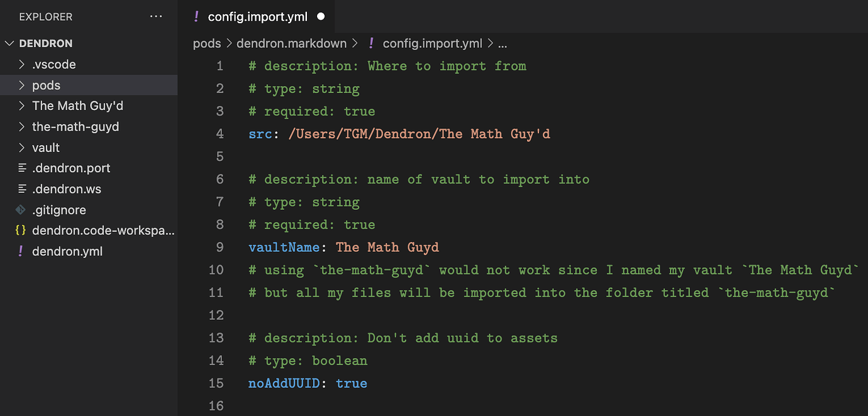Click the .gitignore git file icon
The width and height of the screenshot is (868, 416).
click(x=21, y=210)
